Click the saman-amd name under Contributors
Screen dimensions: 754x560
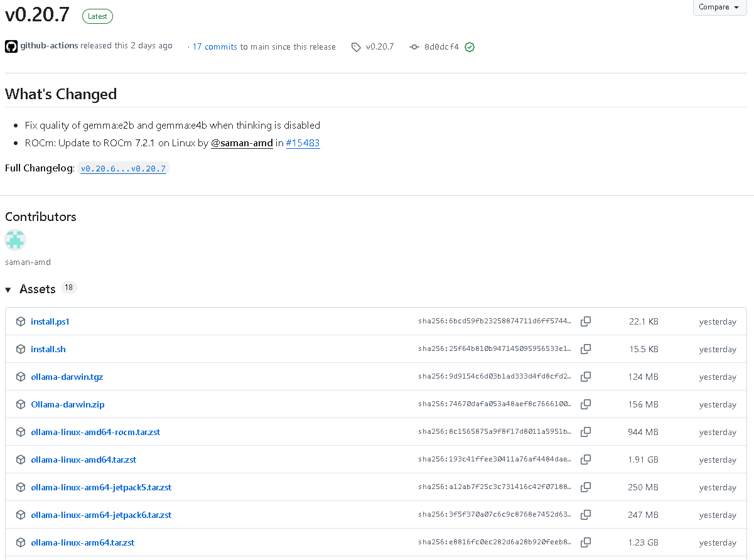pos(28,262)
